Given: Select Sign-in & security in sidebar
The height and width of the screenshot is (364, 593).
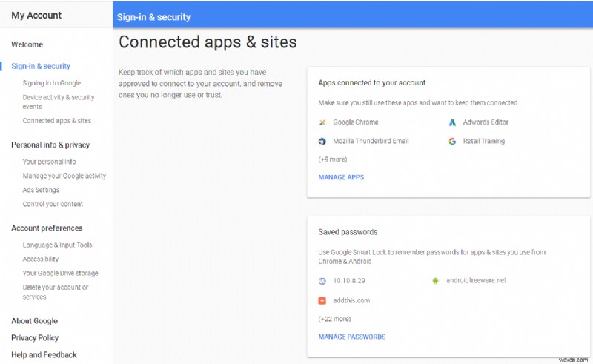Looking at the screenshot, I should [x=41, y=66].
